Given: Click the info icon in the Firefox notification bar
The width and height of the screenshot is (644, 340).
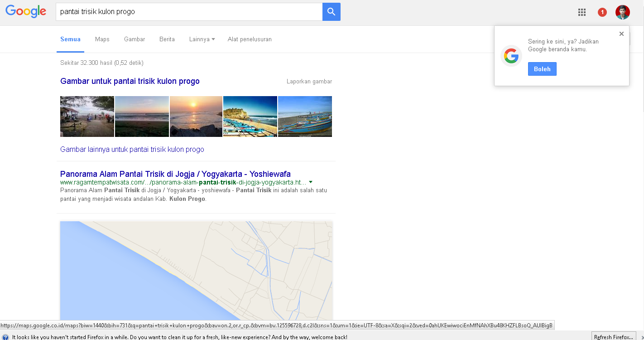Looking at the screenshot, I should 5,337.
